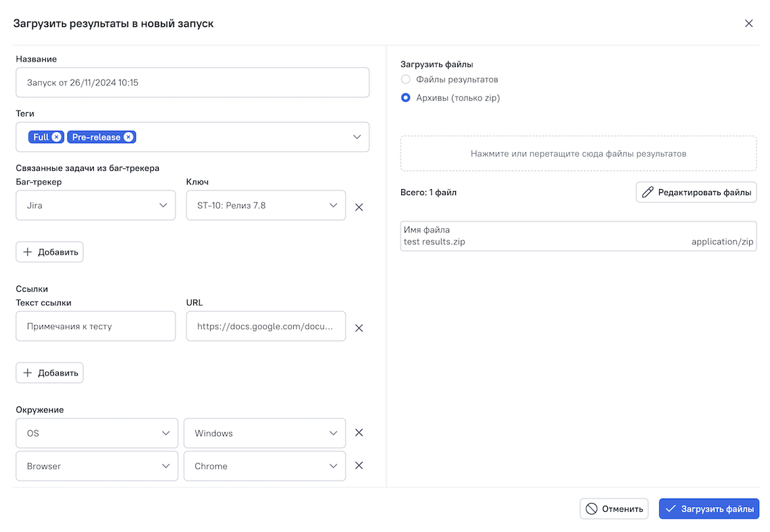The image size is (770, 532).
Task: Delete the link row with the Google Docs URL
Action: click(x=359, y=328)
